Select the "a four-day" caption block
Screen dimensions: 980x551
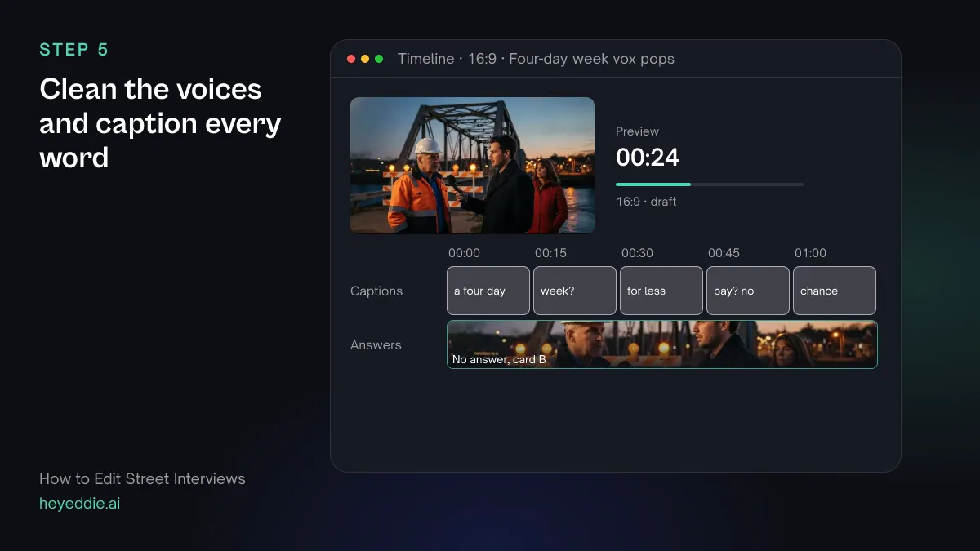(488, 291)
